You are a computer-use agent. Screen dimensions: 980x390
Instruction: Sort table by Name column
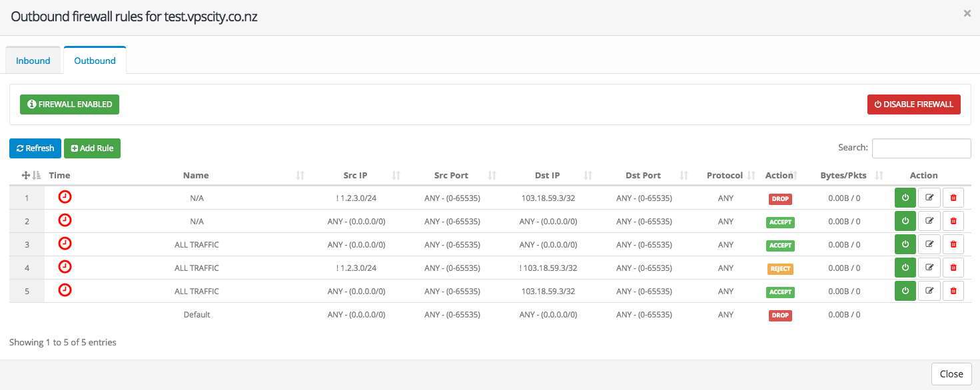coord(196,175)
